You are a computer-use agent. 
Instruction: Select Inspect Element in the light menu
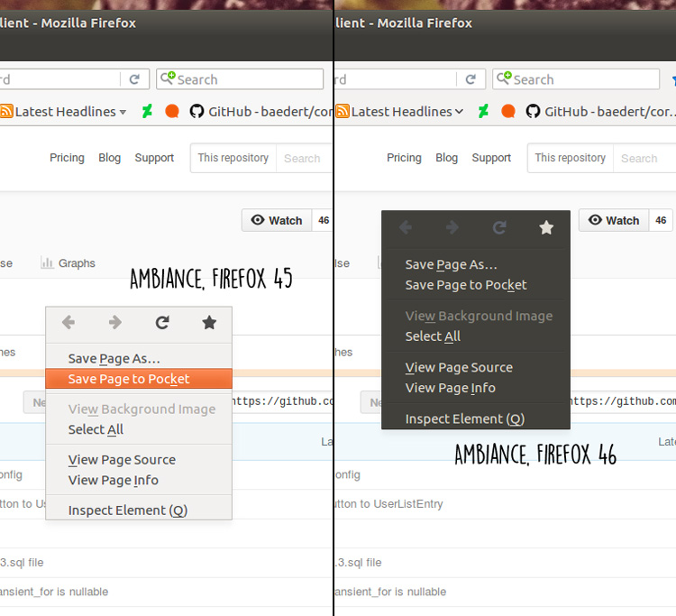coord(128,510)
